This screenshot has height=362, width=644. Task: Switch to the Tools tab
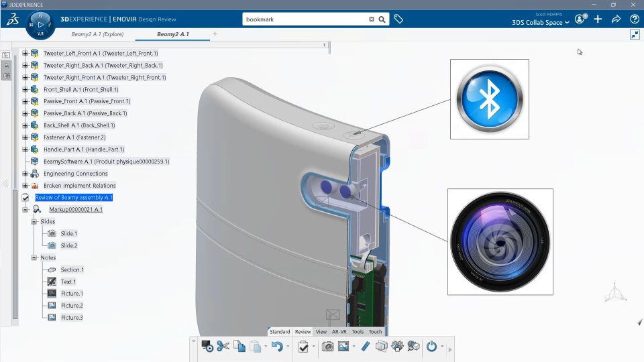click(x=358, y=332)
